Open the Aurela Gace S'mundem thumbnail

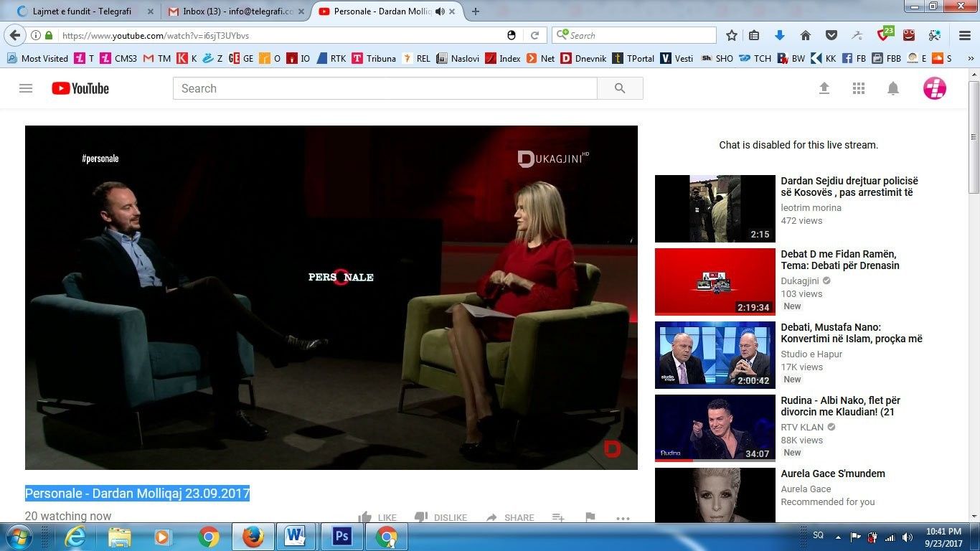(715, 494)
